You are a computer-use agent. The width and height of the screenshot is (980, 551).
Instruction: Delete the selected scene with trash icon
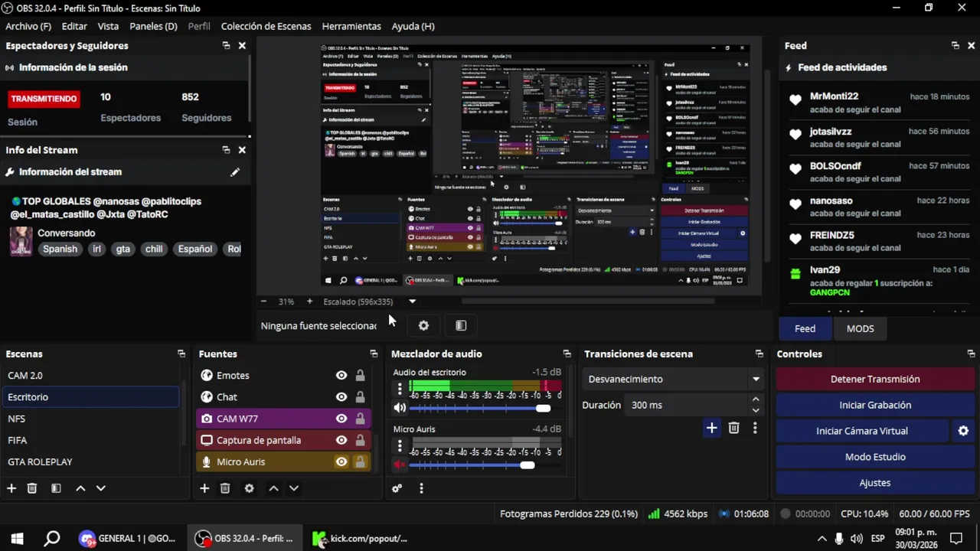[x=32, y=488]
